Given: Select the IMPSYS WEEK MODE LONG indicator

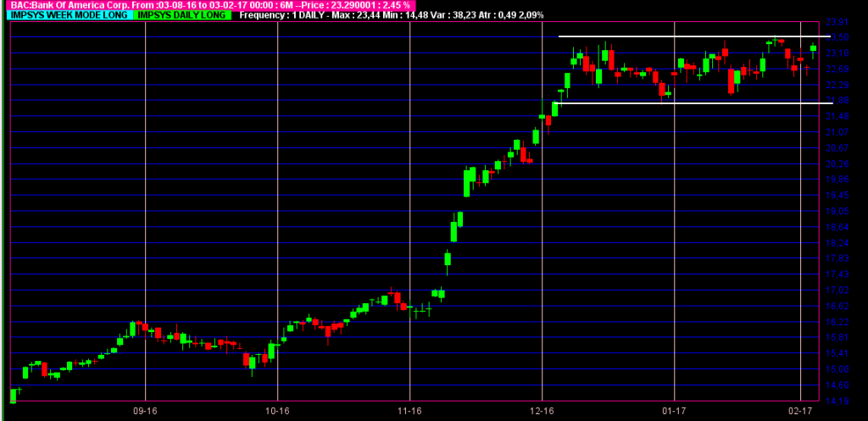Looking at the screenshot, I should tap(70, 15).
